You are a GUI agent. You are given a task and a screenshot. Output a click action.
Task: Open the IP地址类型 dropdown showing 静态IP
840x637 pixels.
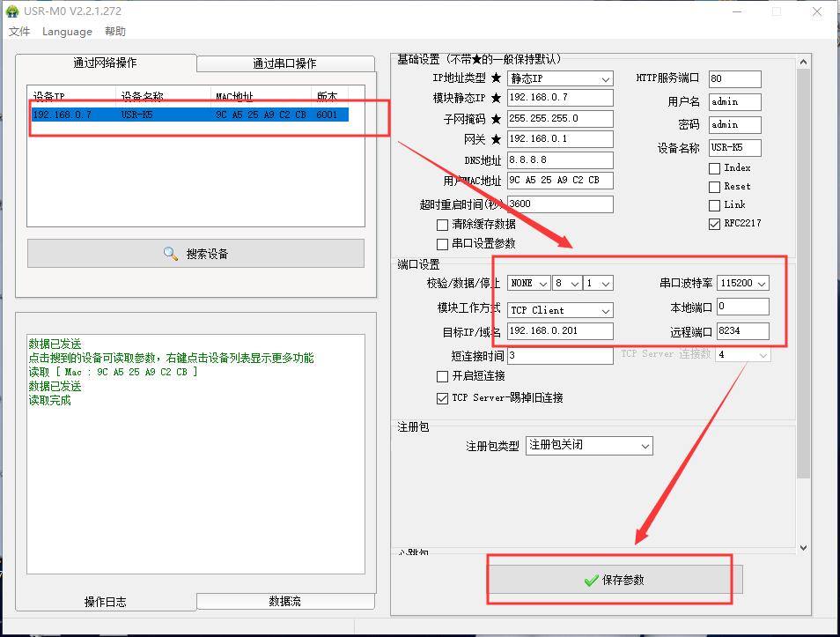560,78
